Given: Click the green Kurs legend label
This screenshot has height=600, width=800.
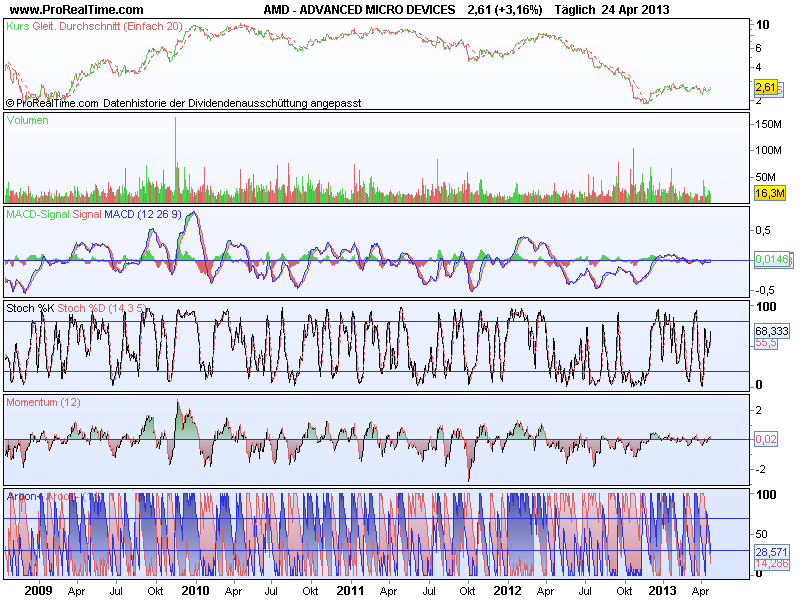Looking at the screenshot, I should click(x=18, y=26).
